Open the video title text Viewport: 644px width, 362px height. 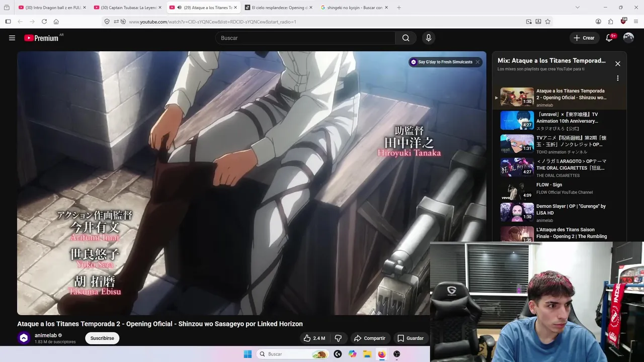[x=160, y=324]
